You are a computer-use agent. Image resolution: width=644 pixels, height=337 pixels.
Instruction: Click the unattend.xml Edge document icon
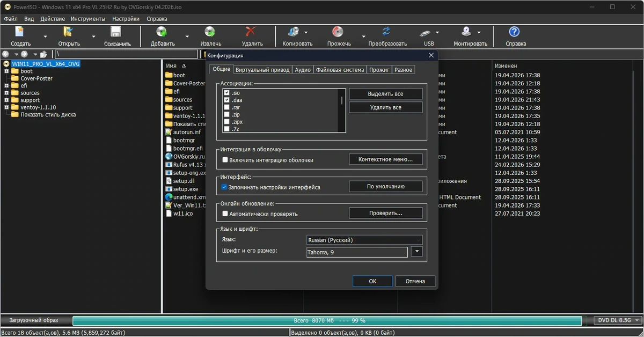pyautogui.click(x=169, y=197)
